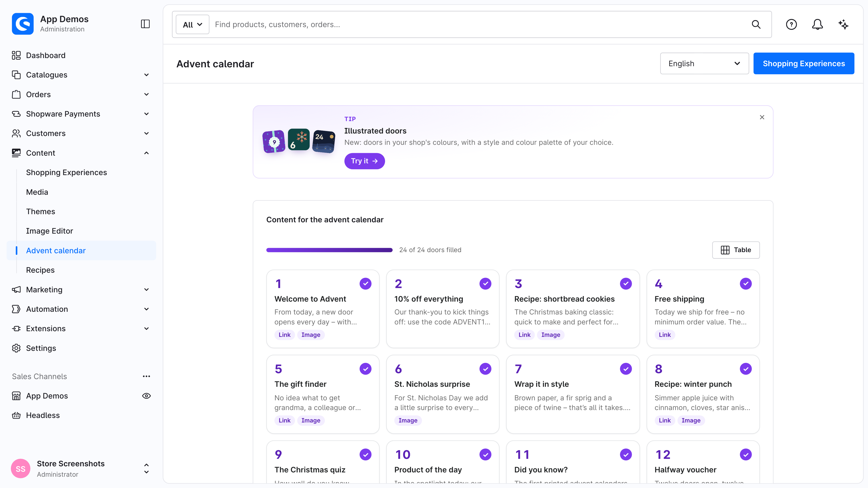Screen dimensions: 868x488
Task: Click the Shopware logo in sidebar
Action: 23,24
